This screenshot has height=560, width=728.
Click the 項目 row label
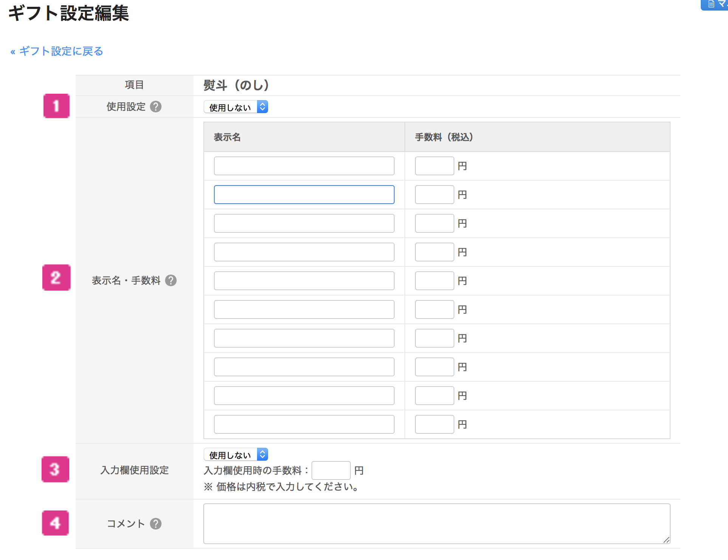point(135,85)
